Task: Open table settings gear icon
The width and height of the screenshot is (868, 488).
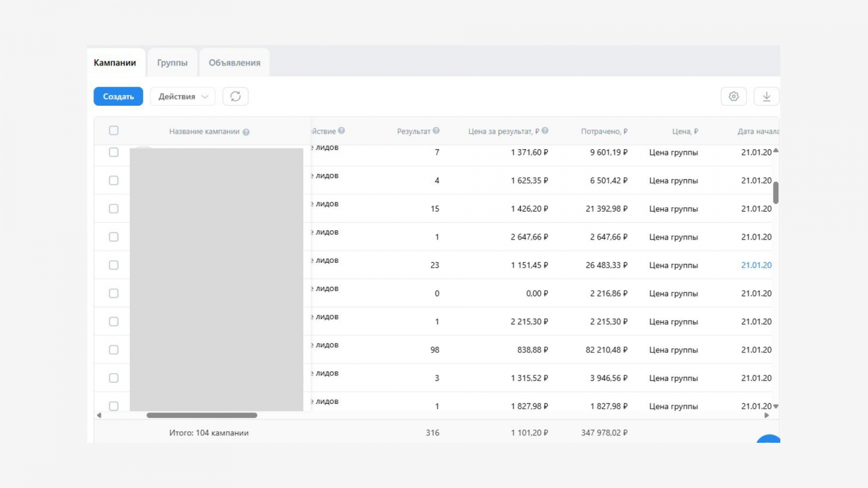Action: [x=733, y=97]
